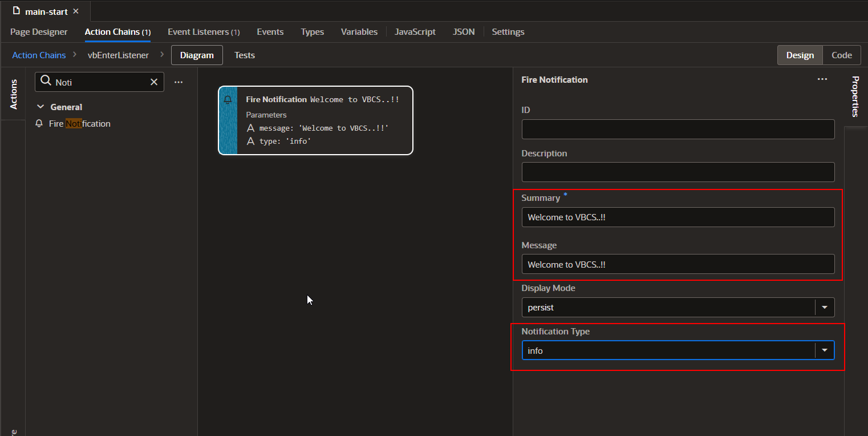Switch to JavaScript tab
The width and height of the screenshot is (868, 436).
pos(415,32)
